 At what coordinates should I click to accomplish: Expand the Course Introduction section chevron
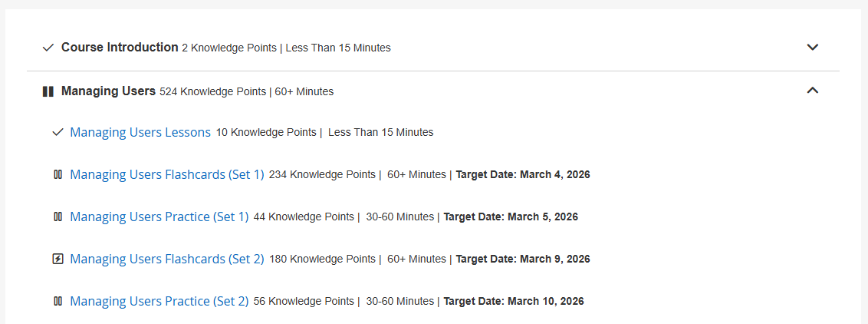point(813,48)
